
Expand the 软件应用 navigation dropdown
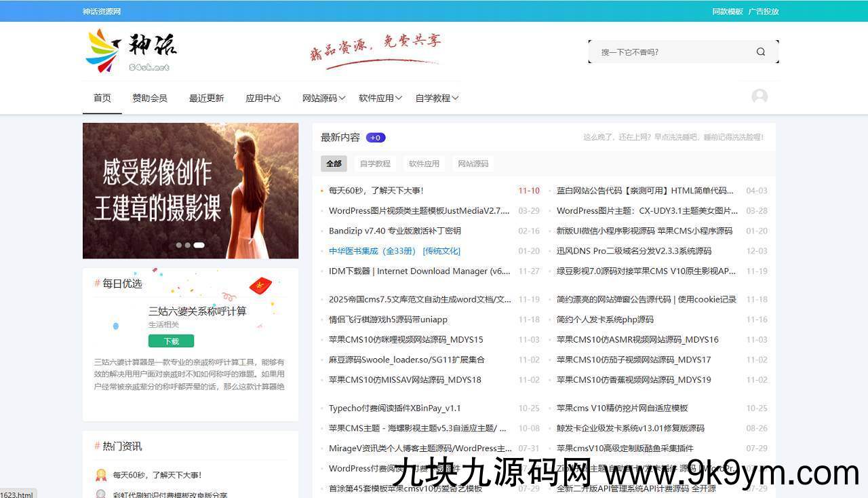click(x=380, y=98)
